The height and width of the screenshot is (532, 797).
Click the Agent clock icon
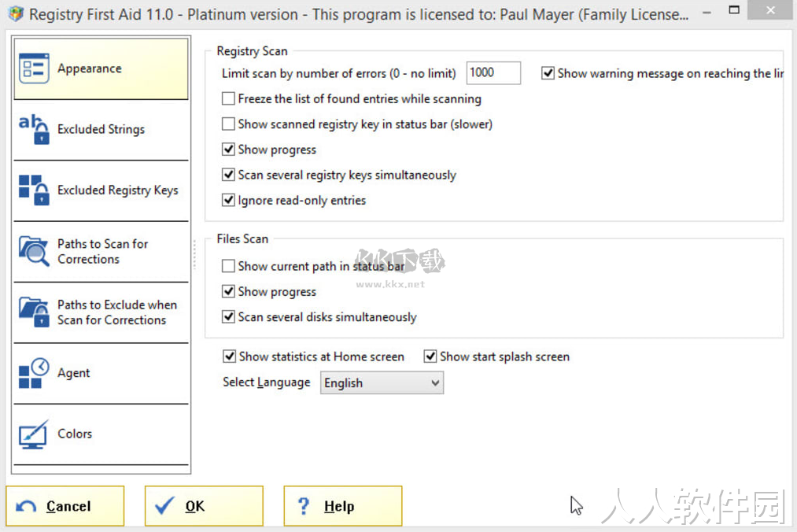(x=34, y=373)
